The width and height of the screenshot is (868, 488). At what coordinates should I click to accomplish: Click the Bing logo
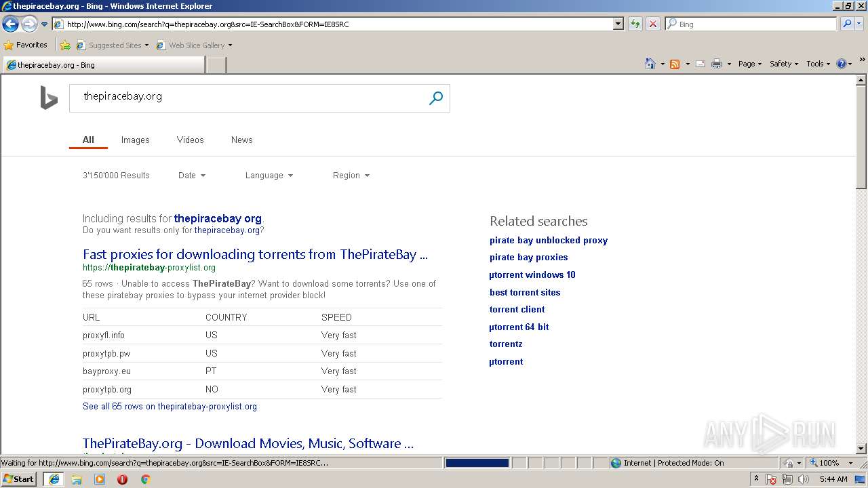pos(49,98)
